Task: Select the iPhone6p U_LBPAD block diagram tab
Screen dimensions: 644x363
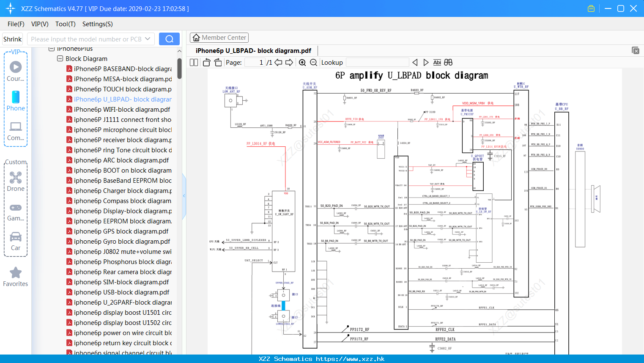Action: 253,51
